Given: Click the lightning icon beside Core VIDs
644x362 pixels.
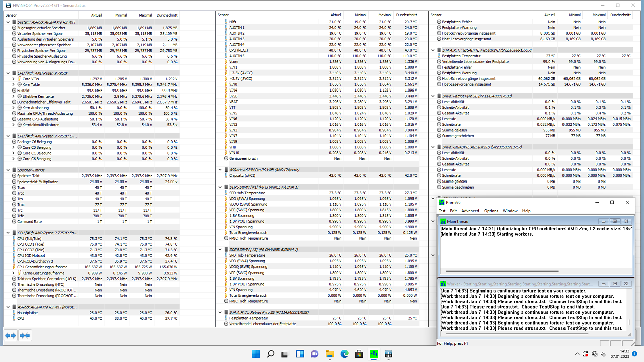Looking at the screenshot, I should (19, 79).
